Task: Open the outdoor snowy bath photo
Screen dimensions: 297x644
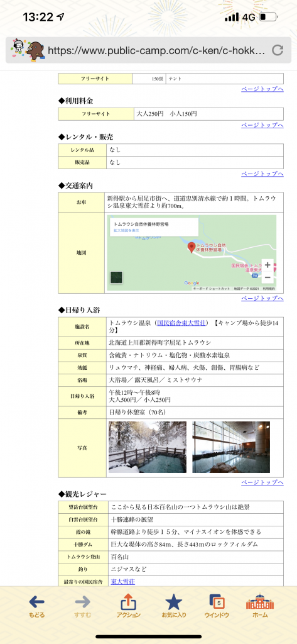Action: (x=148, y=447)
